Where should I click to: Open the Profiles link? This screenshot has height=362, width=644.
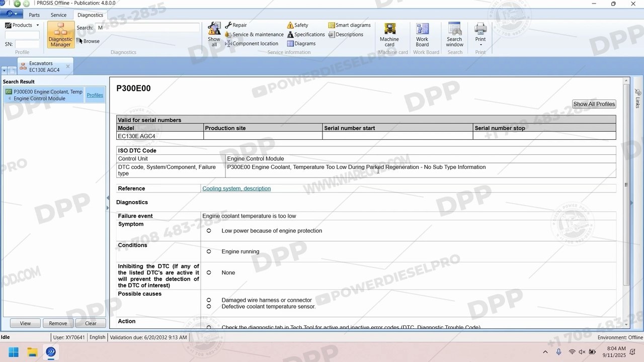pyautogui.click(x=95, y=95)
